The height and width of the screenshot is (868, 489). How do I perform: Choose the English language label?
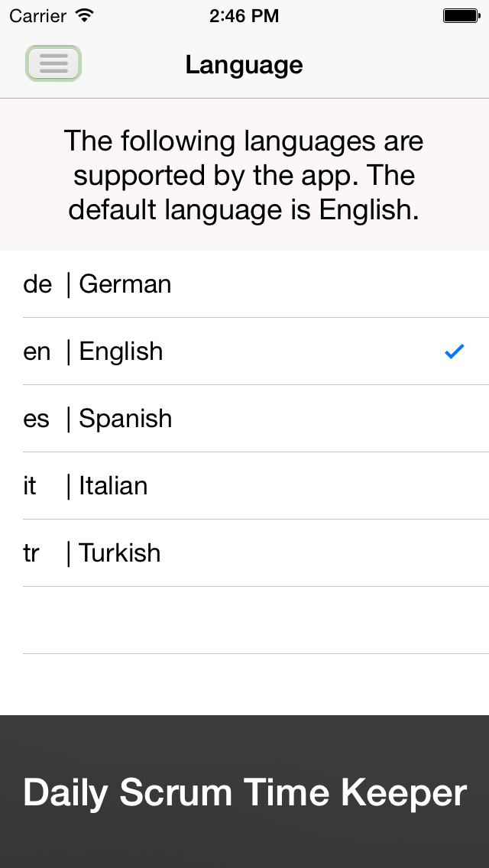121,351
